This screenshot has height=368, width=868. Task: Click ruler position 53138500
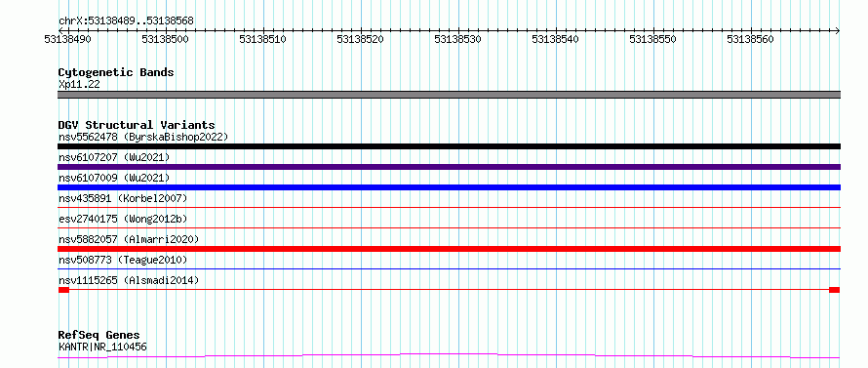[x=165, y=39]
